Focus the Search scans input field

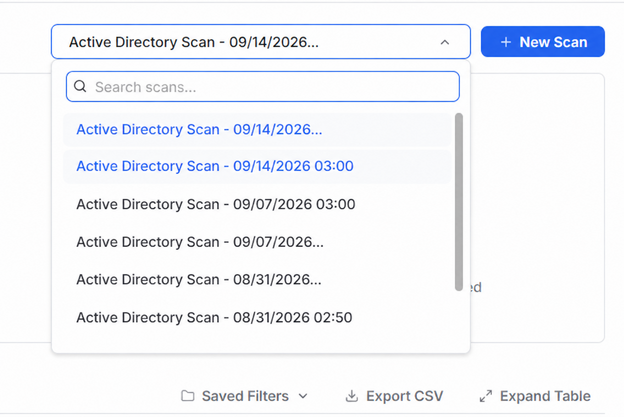coord(263,86)
